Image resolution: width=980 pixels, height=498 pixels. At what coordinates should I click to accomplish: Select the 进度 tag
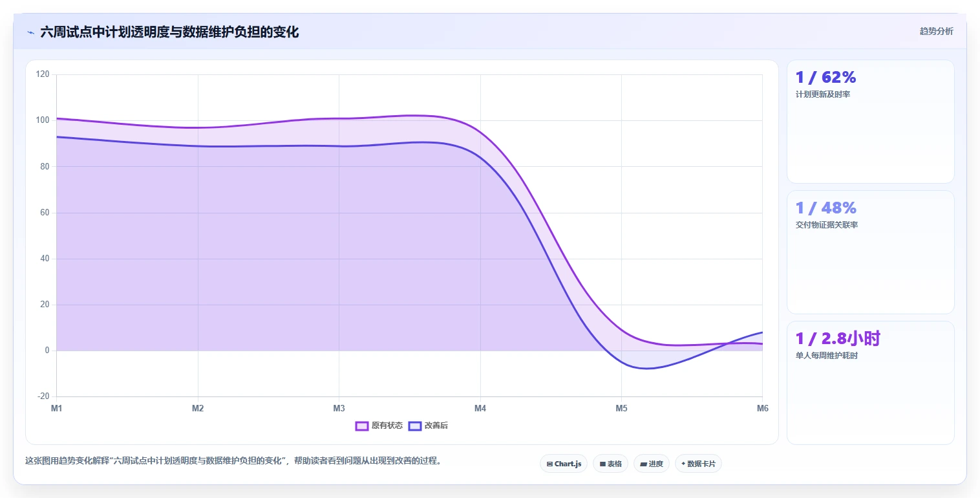[652, 464]
